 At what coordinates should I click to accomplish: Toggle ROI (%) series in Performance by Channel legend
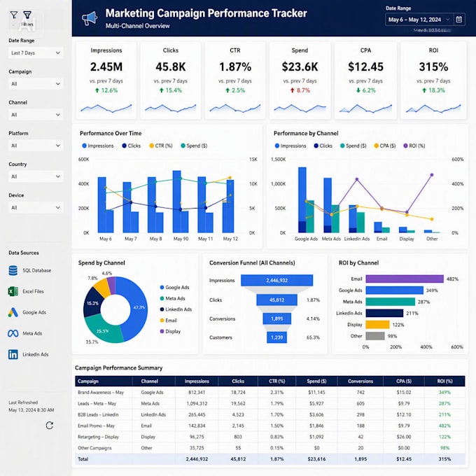coord(414,146)
